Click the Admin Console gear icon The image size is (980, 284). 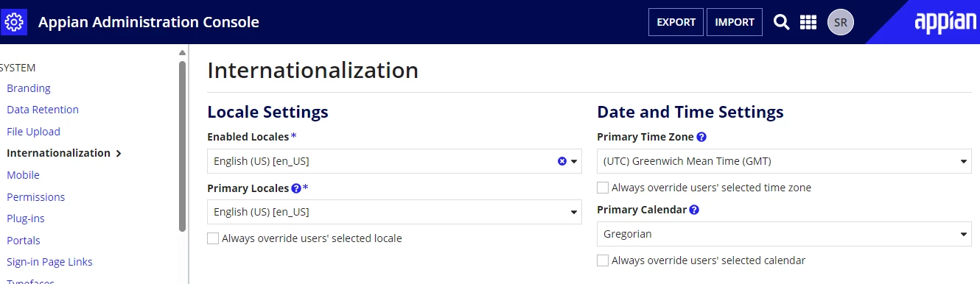coord(15,22)
